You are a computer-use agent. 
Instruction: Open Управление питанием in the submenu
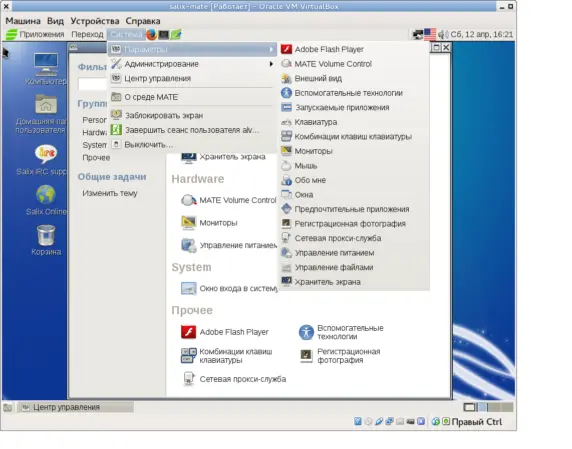[x=353, y=253]
